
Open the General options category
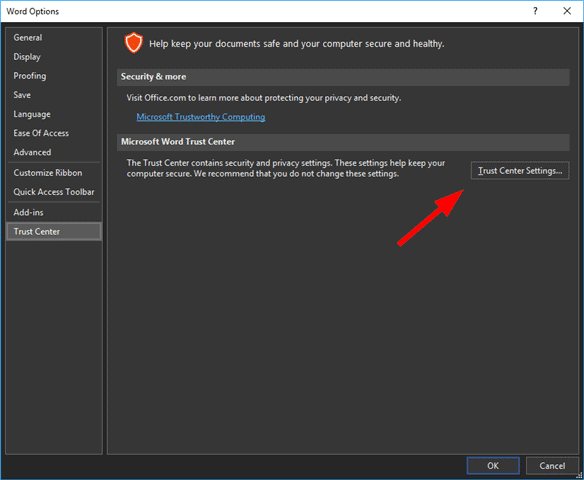[x=54, y=38]
